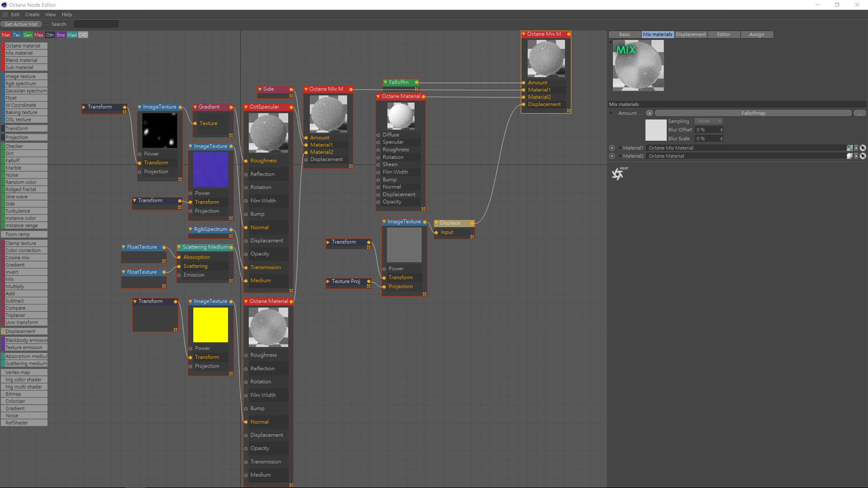The height and width of the screenshot is (488, 868).
Task: Click the small arrow button on the Material1 row
Action: pos(856,148)
